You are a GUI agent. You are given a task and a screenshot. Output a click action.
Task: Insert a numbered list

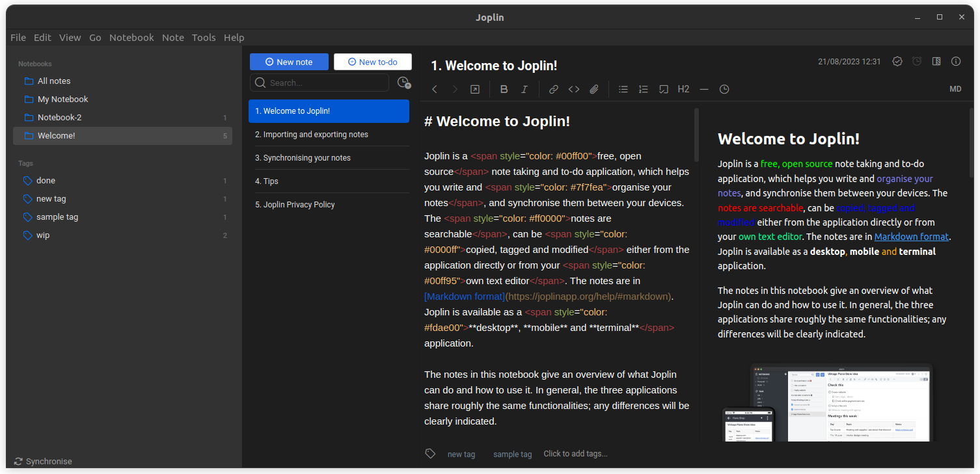(644, 89)
